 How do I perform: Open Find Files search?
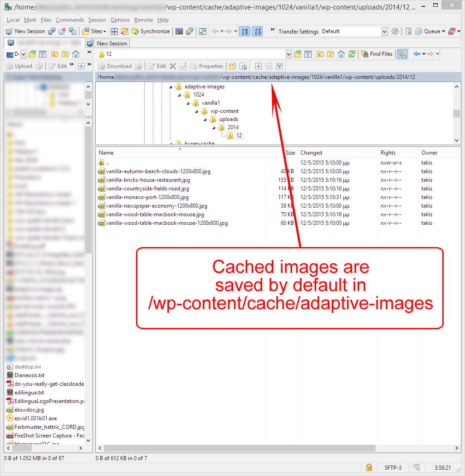tap(376, 53)
